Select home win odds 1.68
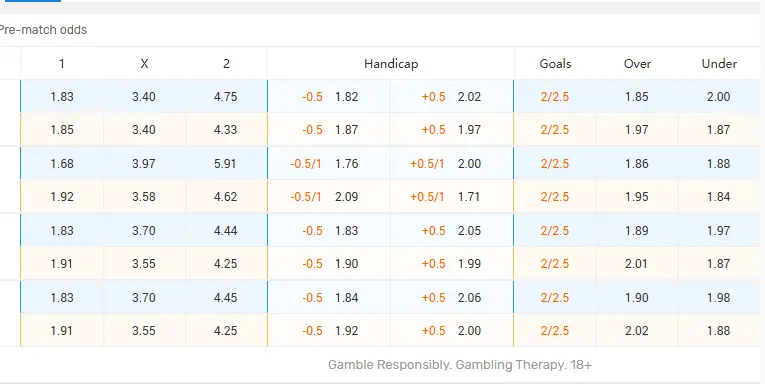The height and width of the screenshot is (384, 765). pyautogui.click(x=62, y=163)
